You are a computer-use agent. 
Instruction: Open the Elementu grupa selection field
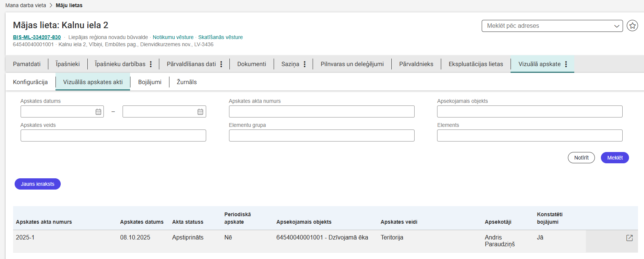(x=321, y=136)
